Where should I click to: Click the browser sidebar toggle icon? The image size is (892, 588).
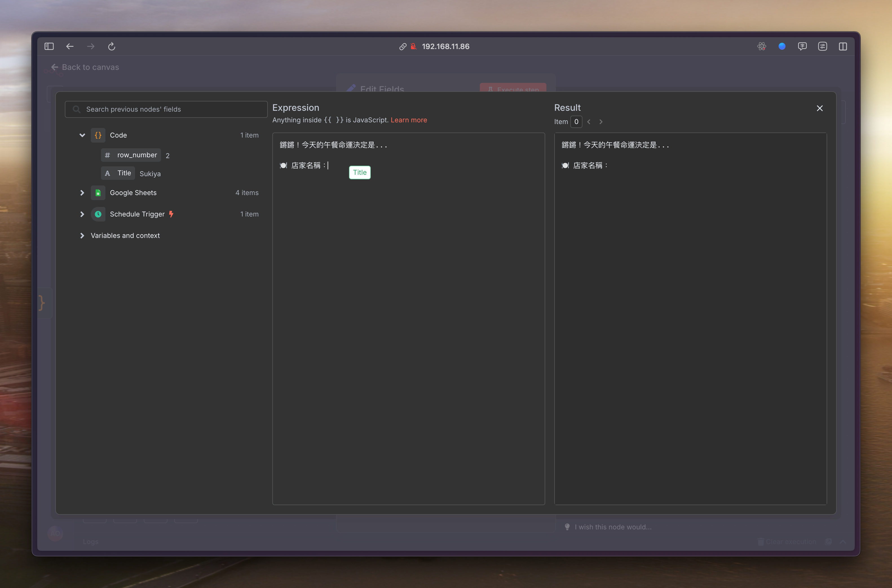coord(49,47)
